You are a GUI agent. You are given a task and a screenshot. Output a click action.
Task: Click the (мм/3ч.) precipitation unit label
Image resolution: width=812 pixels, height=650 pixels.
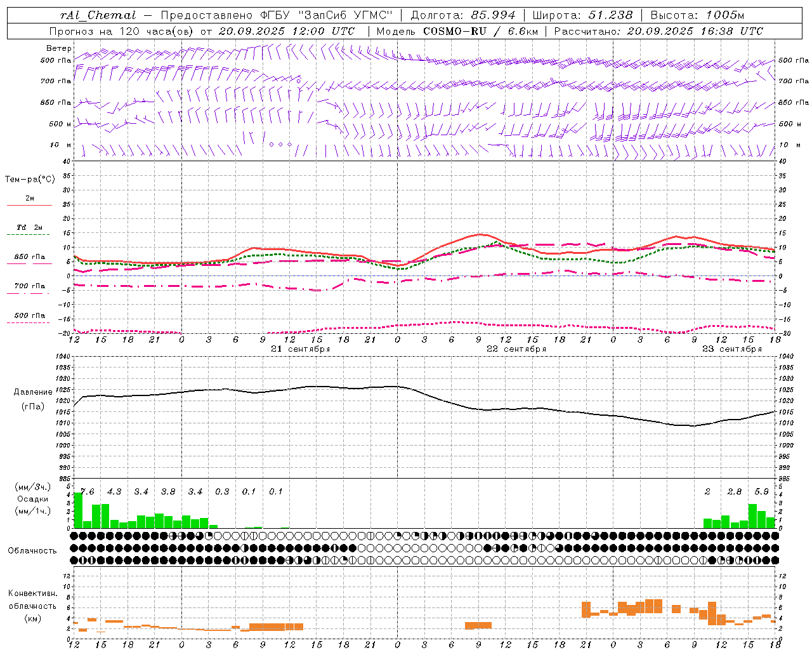click(x=33, y=487)
